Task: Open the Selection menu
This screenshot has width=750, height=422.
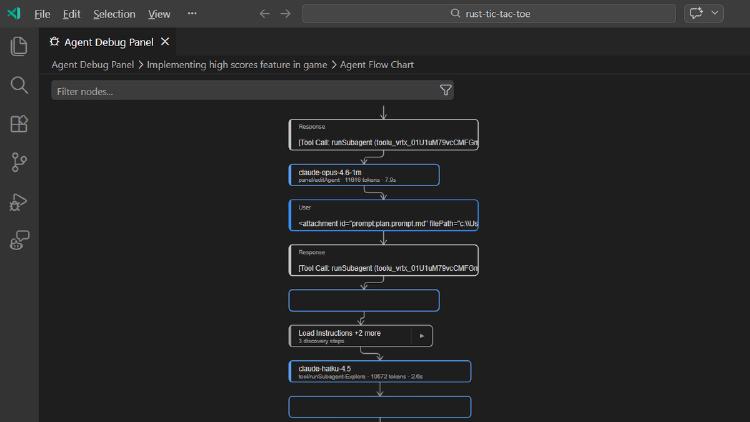Action: tap(114, 14)
